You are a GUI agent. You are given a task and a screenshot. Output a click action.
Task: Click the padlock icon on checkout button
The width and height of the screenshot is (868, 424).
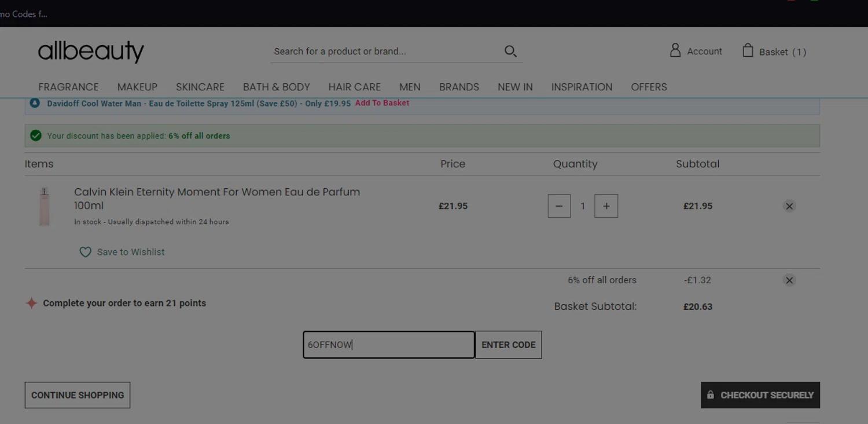pyautogui.click(x=711, y=394)
